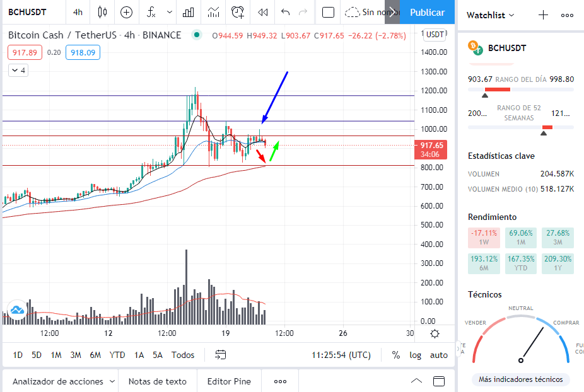Click the technicals gauge needle
The height and width of the screenshot is (392, 584).
[532, 343]
